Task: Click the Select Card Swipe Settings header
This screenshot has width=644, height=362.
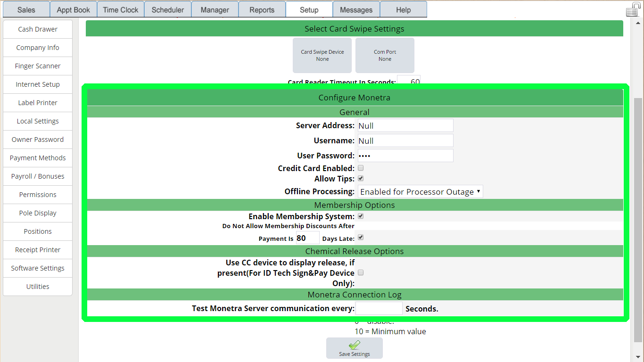Action: pyautogui.click(x=355, y=29)
